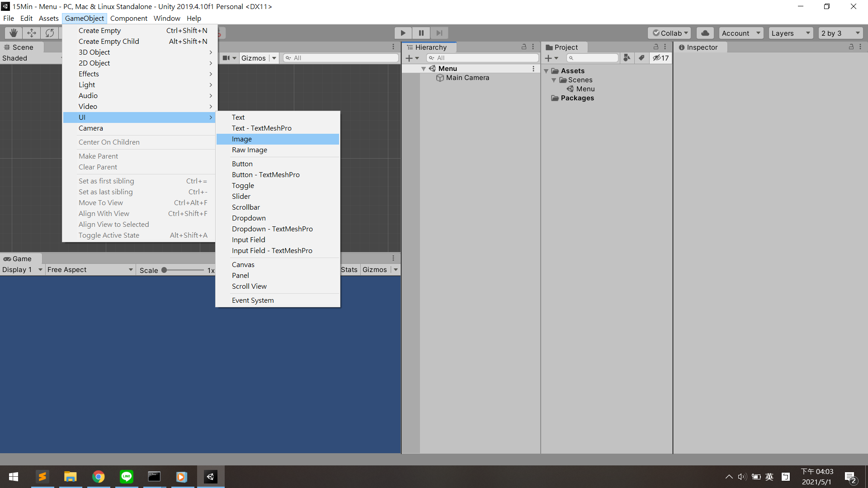Open the Layers dropdown
Viewport: 868px width, 488px height.
pyautogui.click(x=790, y=33)
